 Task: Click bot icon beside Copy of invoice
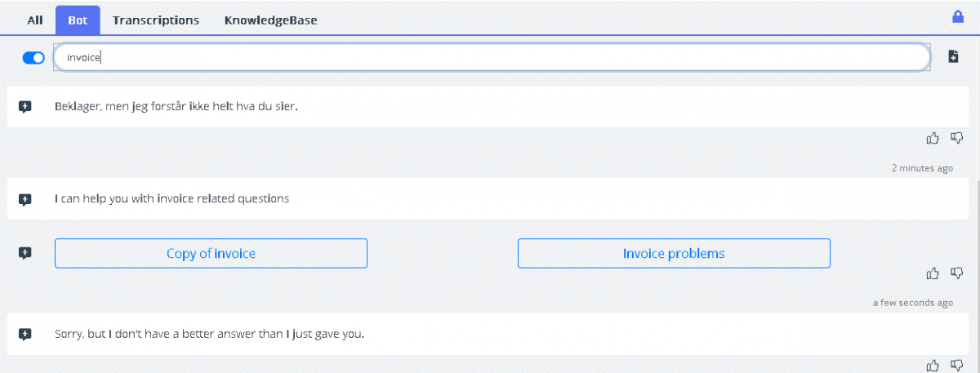point(25,253)
